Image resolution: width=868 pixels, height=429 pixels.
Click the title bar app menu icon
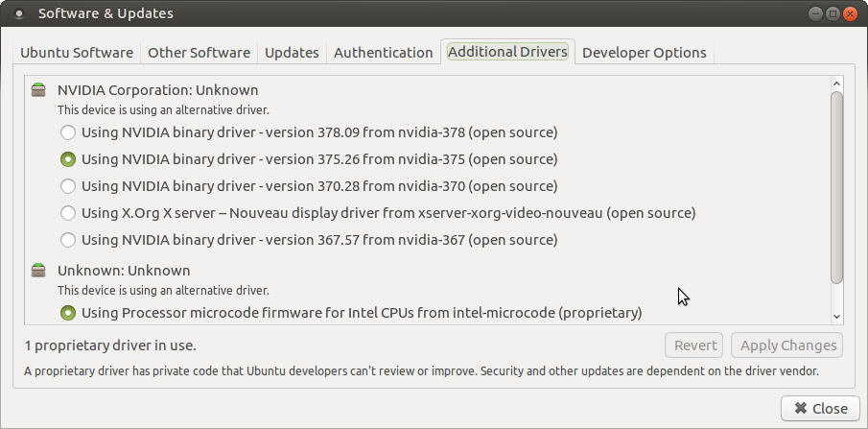[19, 13]
